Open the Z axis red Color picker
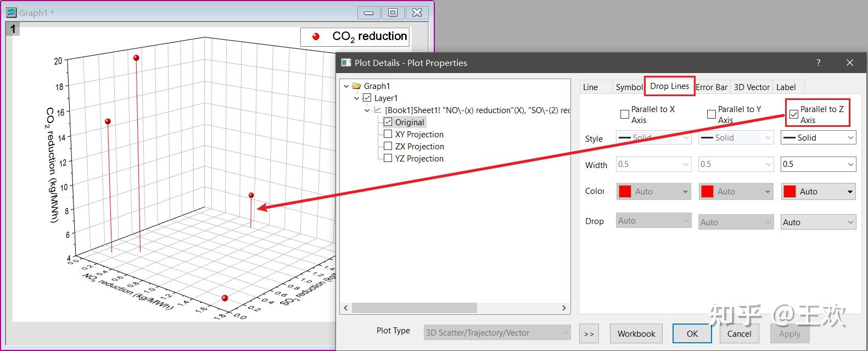The height and width of the screenshot is (351, 868). 818,191
